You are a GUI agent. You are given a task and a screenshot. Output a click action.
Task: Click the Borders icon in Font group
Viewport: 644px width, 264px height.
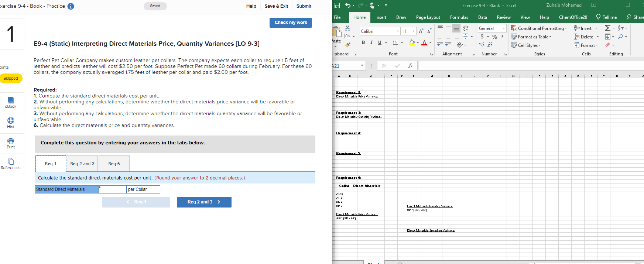(x=395, y=42)
